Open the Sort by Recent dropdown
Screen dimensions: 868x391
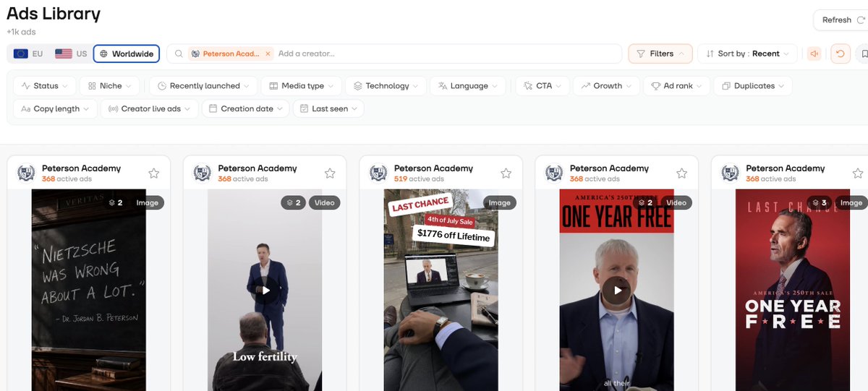coord(748,53)
